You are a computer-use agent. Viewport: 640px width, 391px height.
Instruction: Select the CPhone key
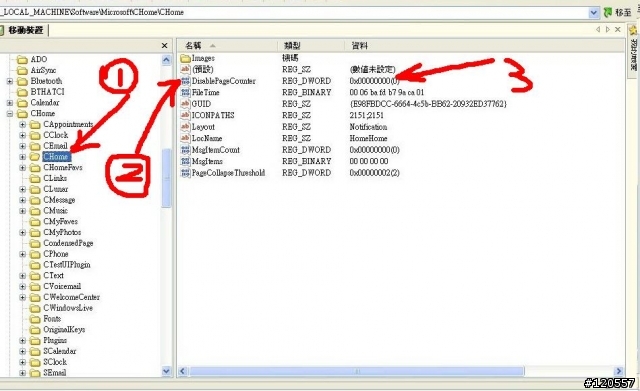56,254
